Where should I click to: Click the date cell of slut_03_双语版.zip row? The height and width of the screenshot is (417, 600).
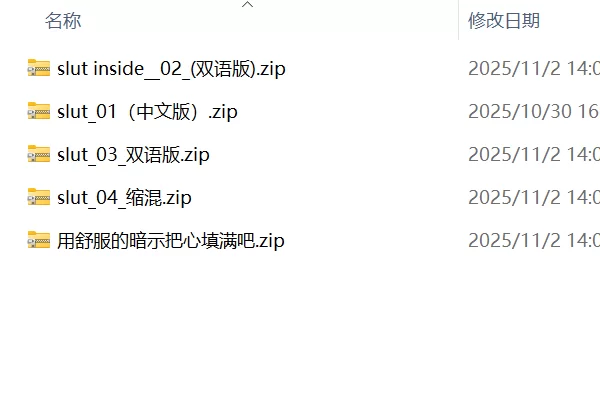pyautogui.click(x=534, y=155)
